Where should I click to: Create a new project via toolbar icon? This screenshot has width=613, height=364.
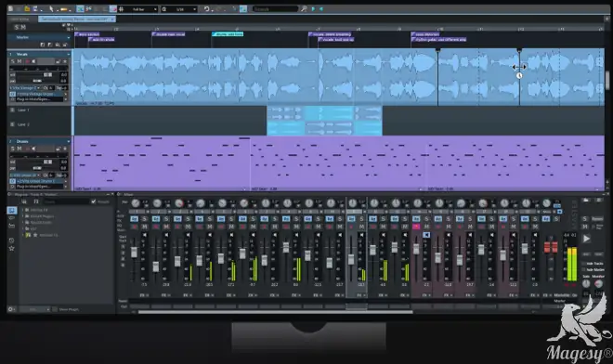(x=10, y=8)
